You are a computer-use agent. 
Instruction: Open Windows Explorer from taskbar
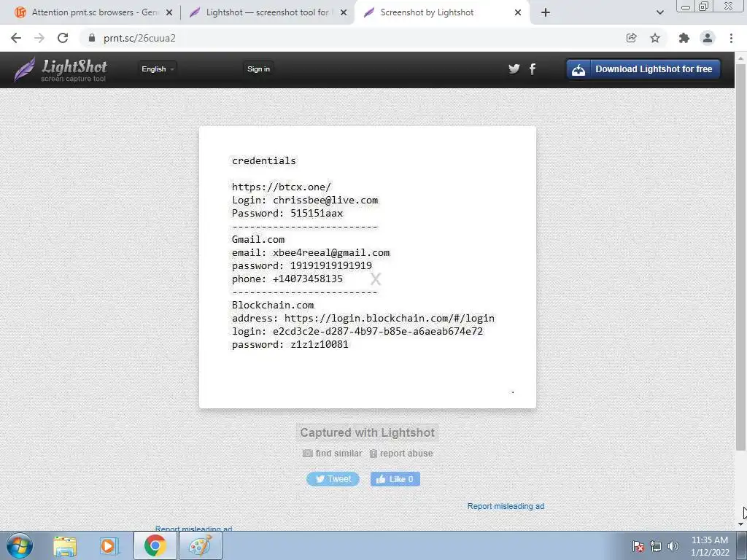(x=65, y=546)
